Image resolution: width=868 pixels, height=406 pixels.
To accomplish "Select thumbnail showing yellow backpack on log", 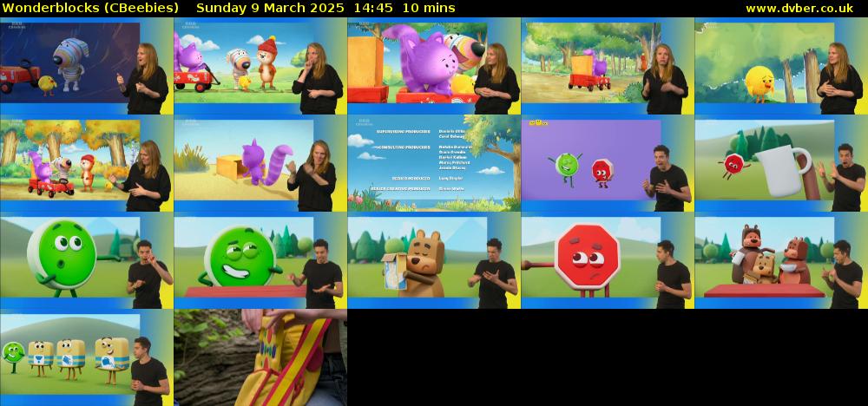I will [260, 357].
